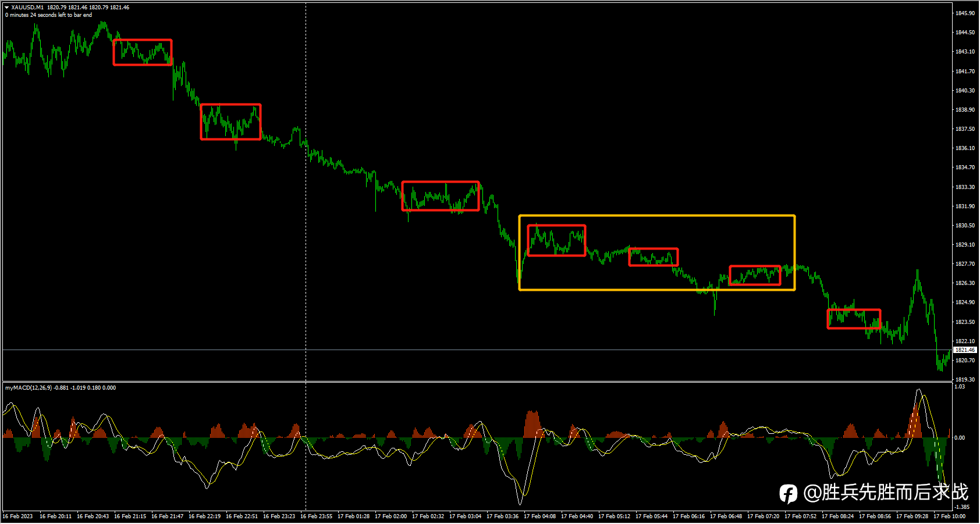The image size is (980, 524).
Task: Click the 1823.50 price scale label
Action: (x=965, y=322)
